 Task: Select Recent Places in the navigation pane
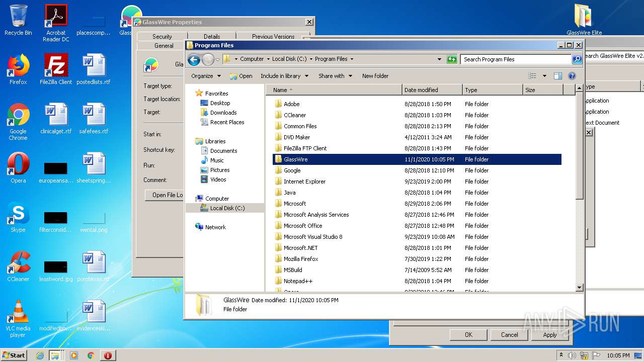tap(227, 122)
